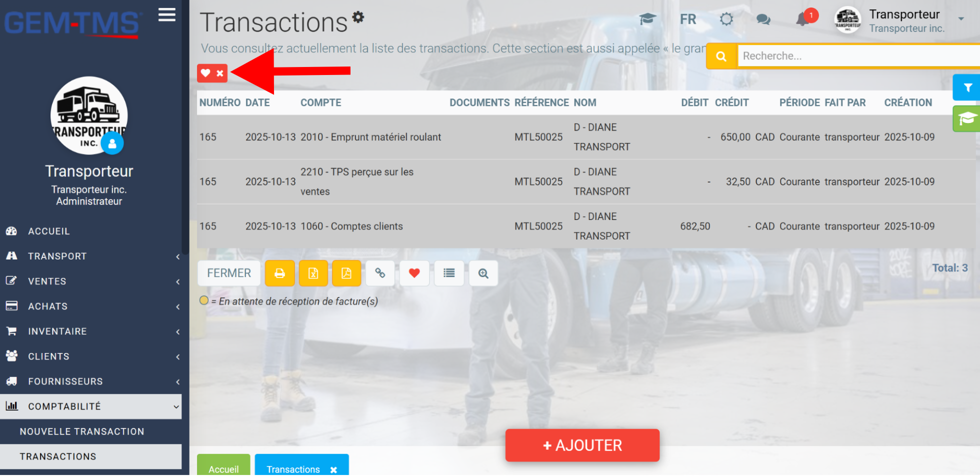Export transactions as PDF icon
The image size is (980, 476).
346,273
